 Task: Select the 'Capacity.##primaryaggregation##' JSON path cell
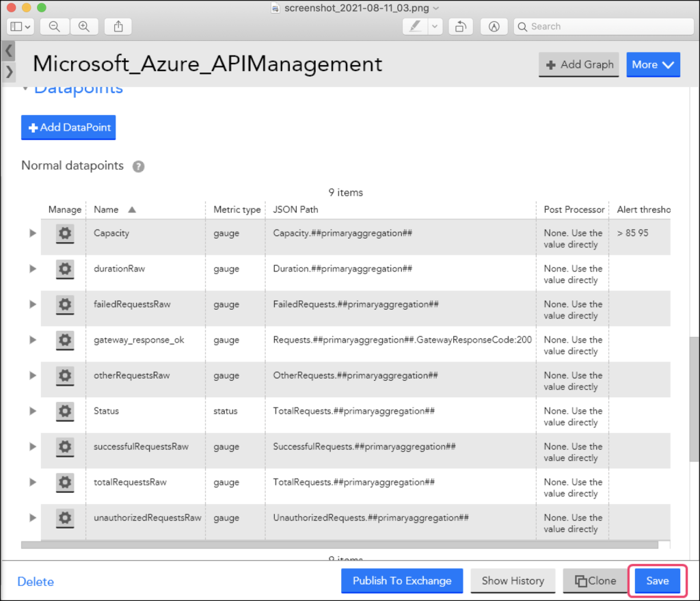(342, 233)
